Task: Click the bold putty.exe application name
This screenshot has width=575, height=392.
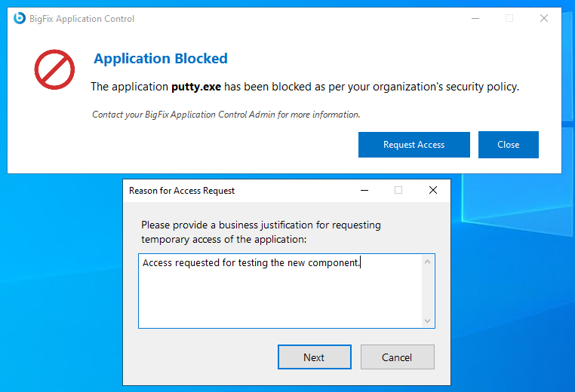Action: (196, 87)
